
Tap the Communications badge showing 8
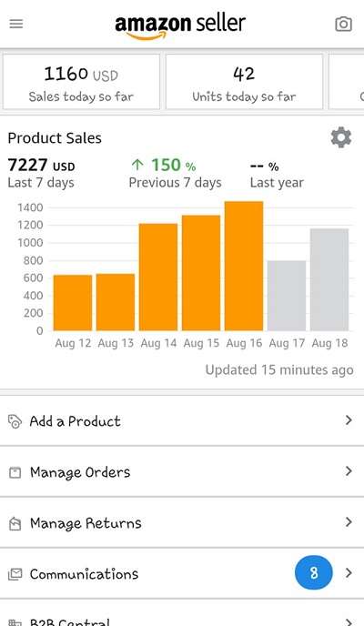314,573
